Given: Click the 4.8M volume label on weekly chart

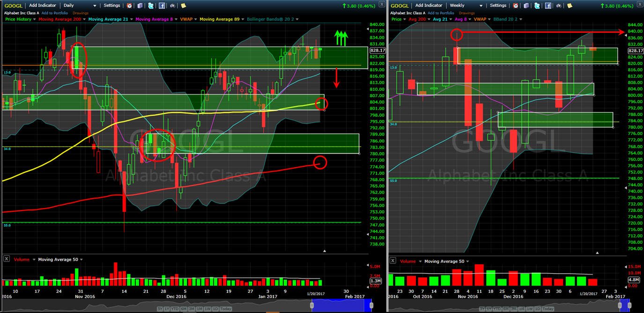Looking at the screenshot, I should tap(633, 280).
